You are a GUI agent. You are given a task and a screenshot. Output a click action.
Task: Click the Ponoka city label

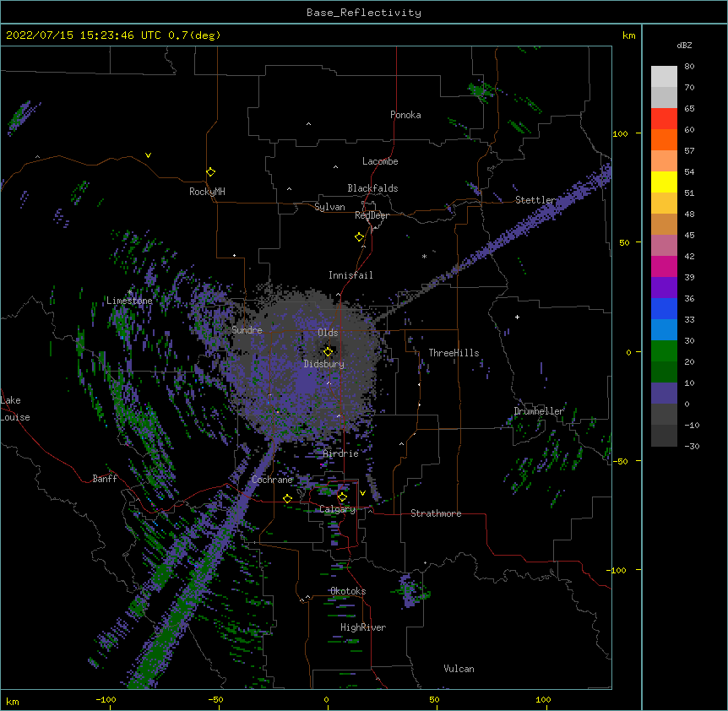[x=405, y=115]
